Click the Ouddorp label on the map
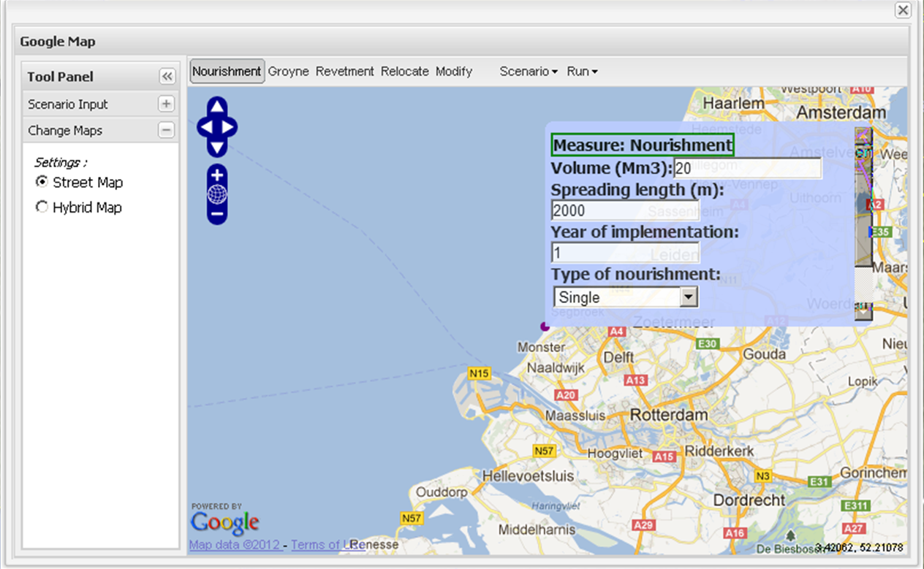924x569 pixels. pos(442,492)
